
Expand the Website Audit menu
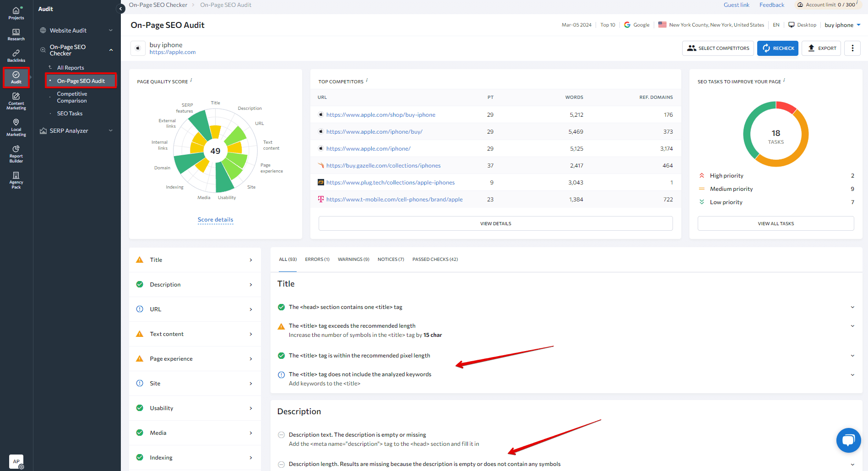(111, 30)
